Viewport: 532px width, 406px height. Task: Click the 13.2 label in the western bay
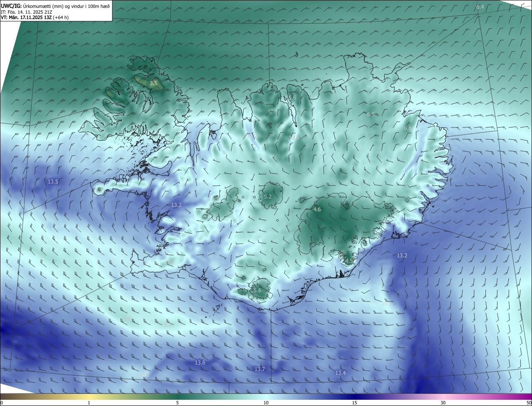click(x=176, y=205)
